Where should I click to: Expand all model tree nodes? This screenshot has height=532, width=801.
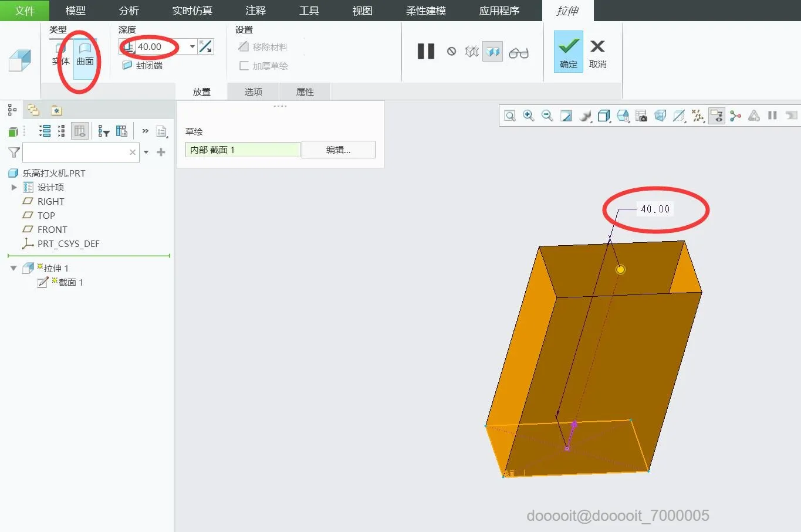tap(45, 131)
